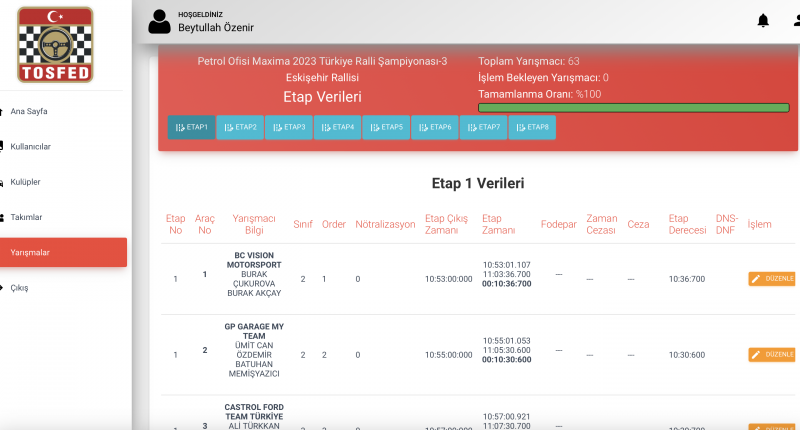The height and width of the screenshot is (430, 800).
Task: Show the ETAP8 tab
Action: pyautogui.click(x=532, y=127)
